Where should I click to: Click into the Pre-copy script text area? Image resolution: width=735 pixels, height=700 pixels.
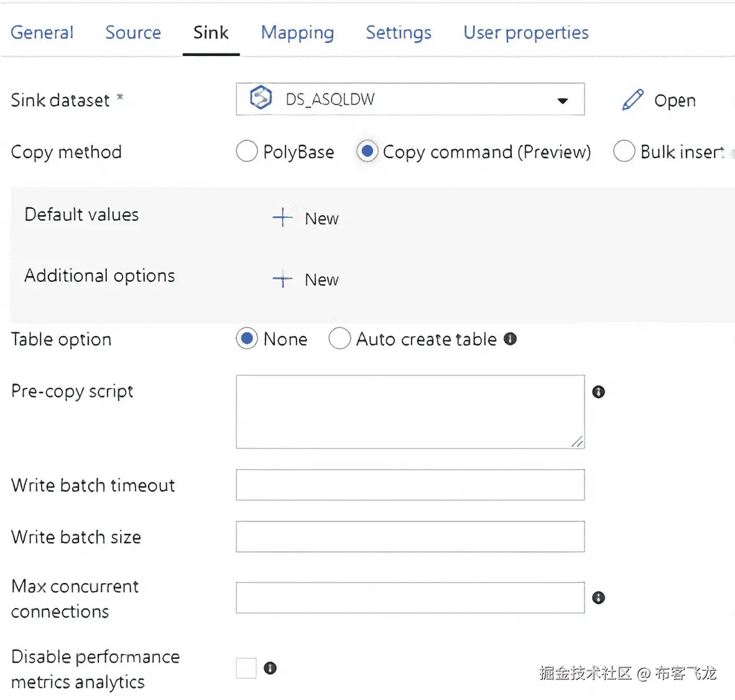pyautogui.click(x=410, y=411)
